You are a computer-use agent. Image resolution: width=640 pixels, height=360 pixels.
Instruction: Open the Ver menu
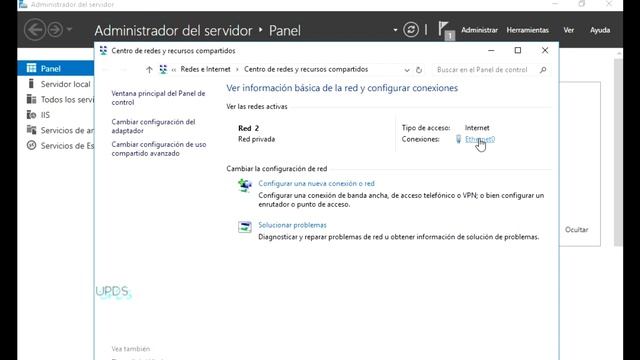(x=569, y=30)
